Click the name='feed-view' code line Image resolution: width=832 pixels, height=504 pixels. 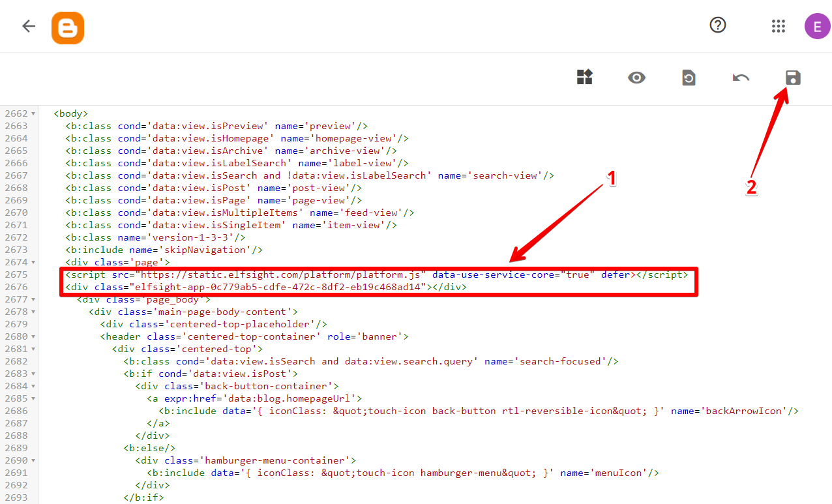(x=240, y=213)
